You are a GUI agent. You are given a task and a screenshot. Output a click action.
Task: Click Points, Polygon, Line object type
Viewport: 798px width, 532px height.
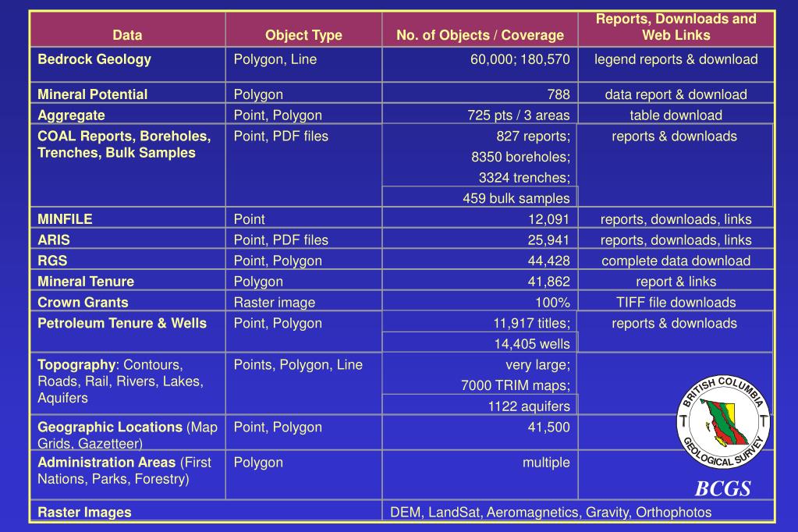tap(298, 365)
